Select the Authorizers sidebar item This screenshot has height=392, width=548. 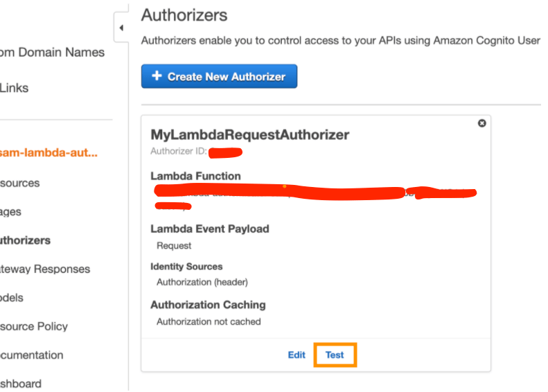25,240
